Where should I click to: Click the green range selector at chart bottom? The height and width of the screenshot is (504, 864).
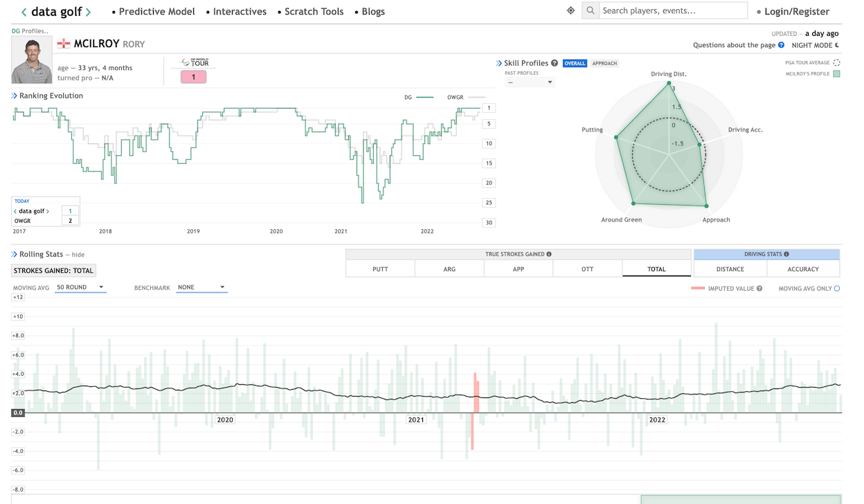[x=741, y=499]
